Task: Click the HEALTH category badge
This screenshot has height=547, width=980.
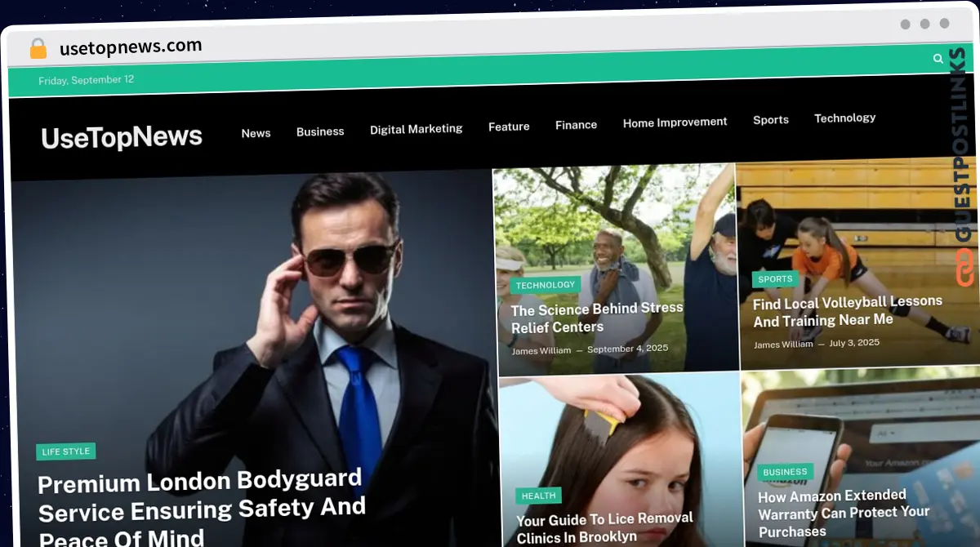Action: pos(538,495)
